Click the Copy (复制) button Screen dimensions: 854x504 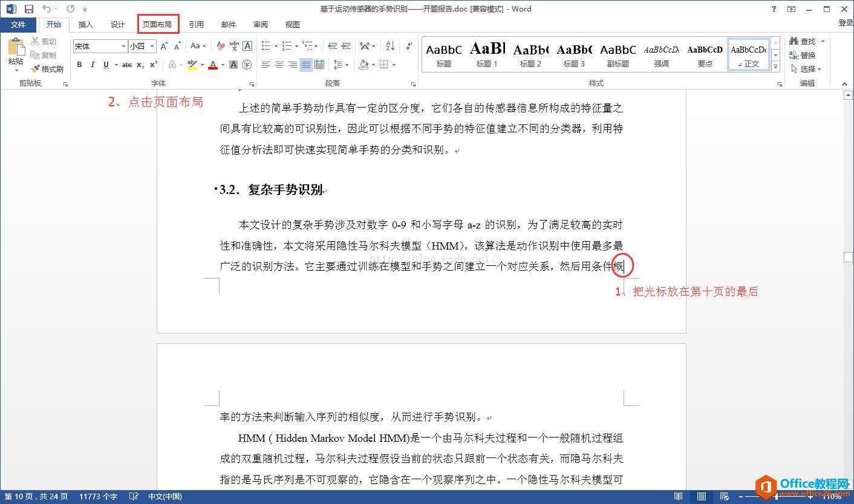tap(44, 55)
